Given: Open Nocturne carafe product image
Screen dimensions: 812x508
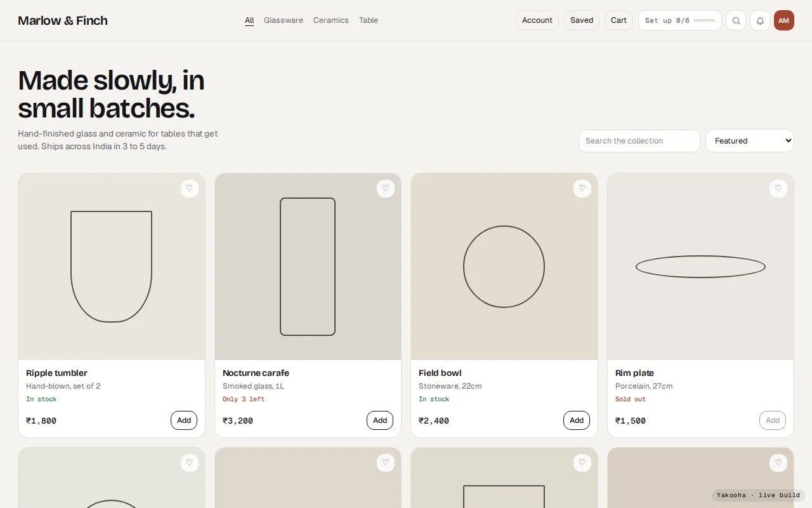Looking at the screenshot, I should pyautogui.click(x=308, y=267).
